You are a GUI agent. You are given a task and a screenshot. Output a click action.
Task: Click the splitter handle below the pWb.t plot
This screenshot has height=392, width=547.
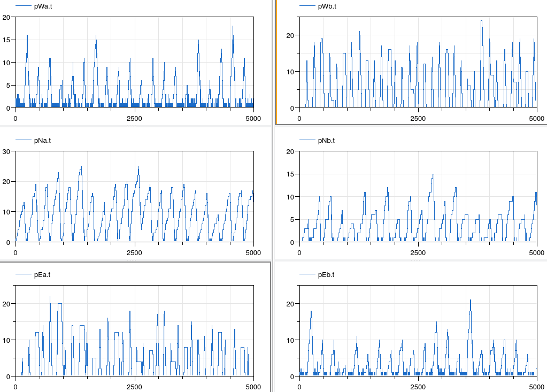(415, 127)
